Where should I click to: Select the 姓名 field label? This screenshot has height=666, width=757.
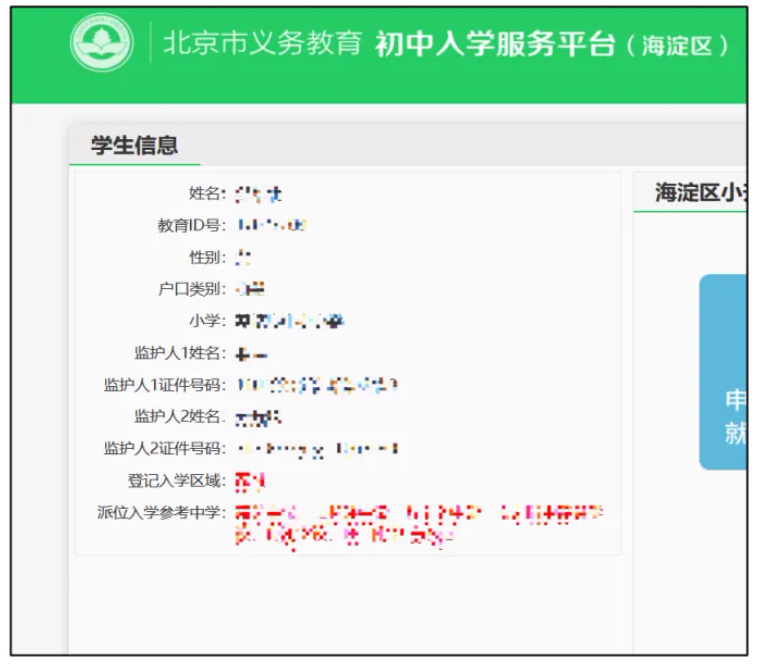[207, 194]
